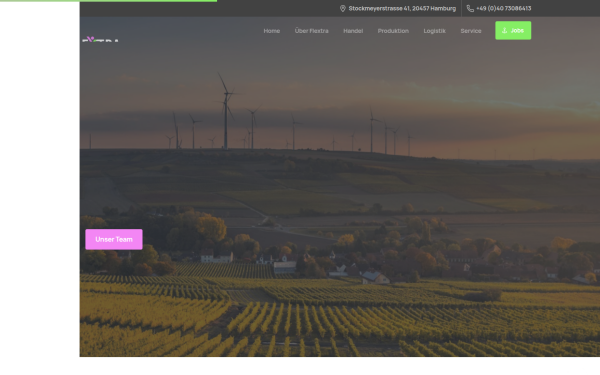
Task: Expand the Handel navigation entry
Action: click(x=353, y=31)
